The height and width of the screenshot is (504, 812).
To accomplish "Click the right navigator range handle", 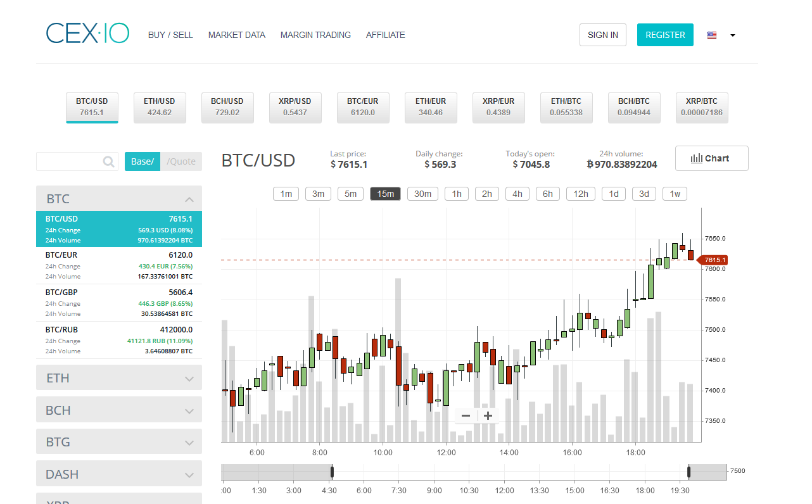I will click(x=689, y=472).
